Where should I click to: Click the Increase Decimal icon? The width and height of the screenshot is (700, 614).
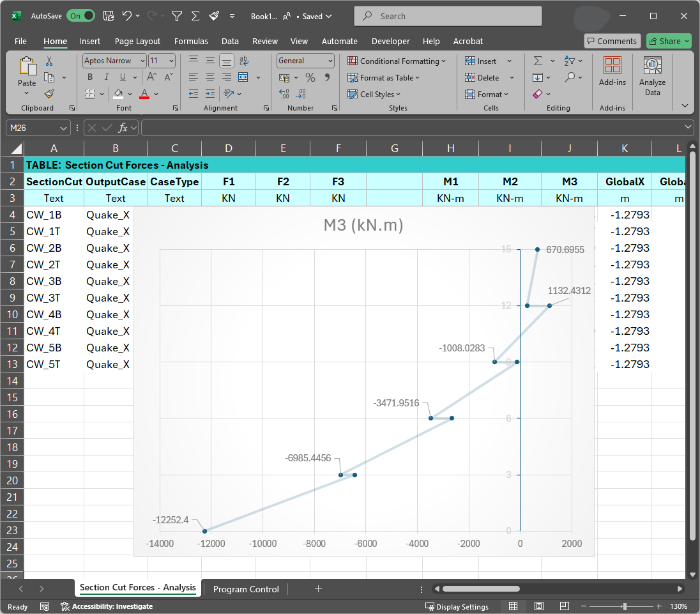pos(284,93)
